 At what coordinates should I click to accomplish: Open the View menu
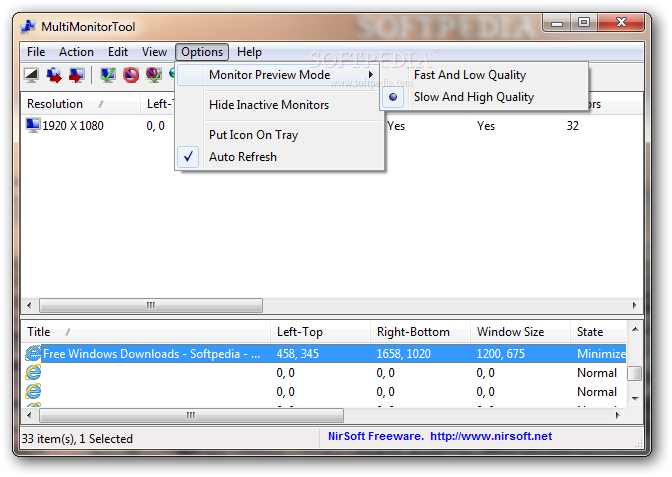pos(154,52)
